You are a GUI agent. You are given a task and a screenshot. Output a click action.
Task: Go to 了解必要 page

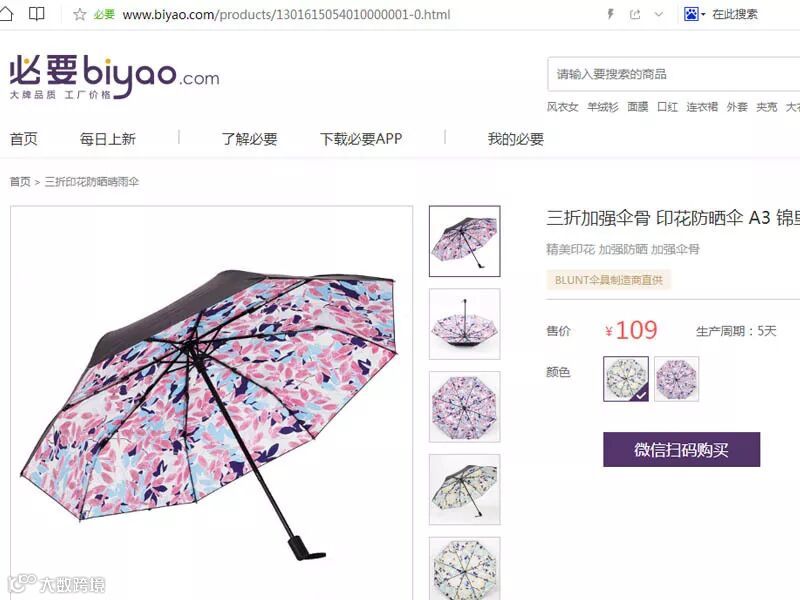[249, 139]
